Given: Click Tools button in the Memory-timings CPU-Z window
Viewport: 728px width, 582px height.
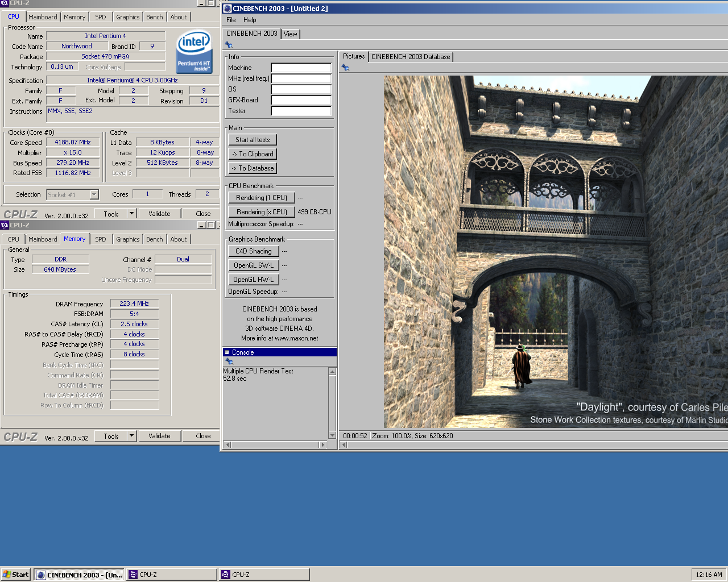Looking at the screenshot, I should [x=111, y=436].
